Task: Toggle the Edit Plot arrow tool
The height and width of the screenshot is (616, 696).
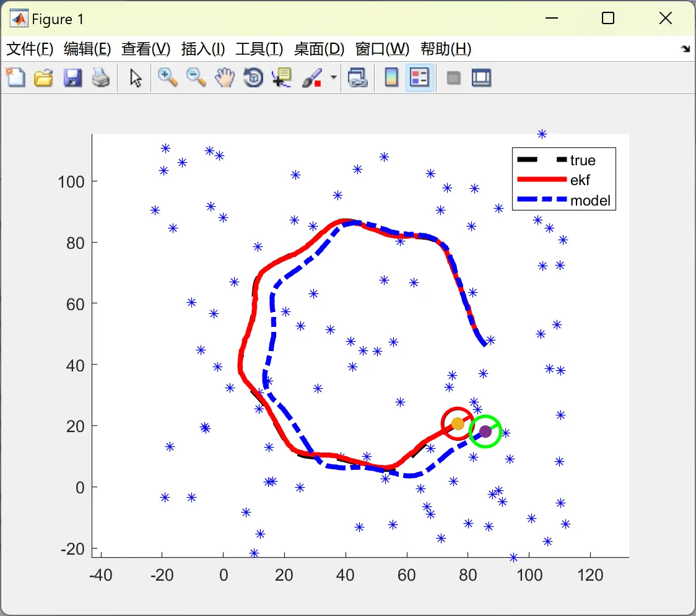Action: [136, 77]
